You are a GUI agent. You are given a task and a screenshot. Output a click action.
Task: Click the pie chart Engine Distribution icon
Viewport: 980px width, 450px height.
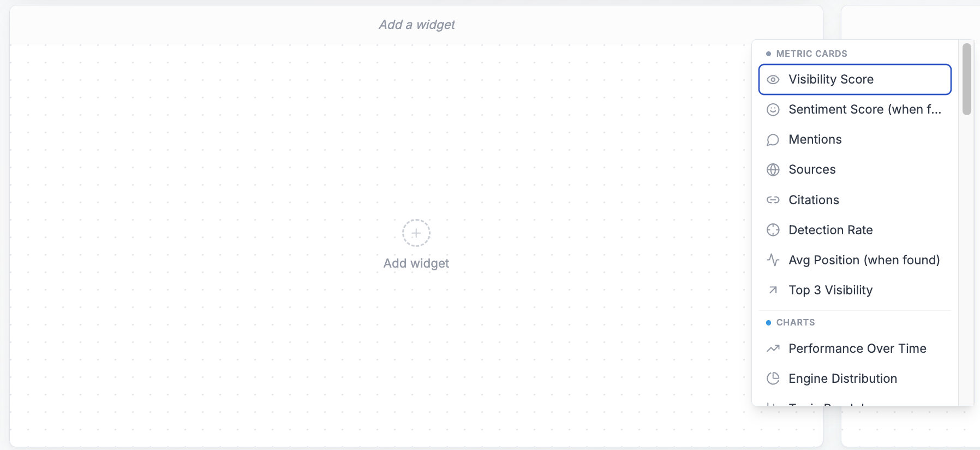[x=773, y=378]
